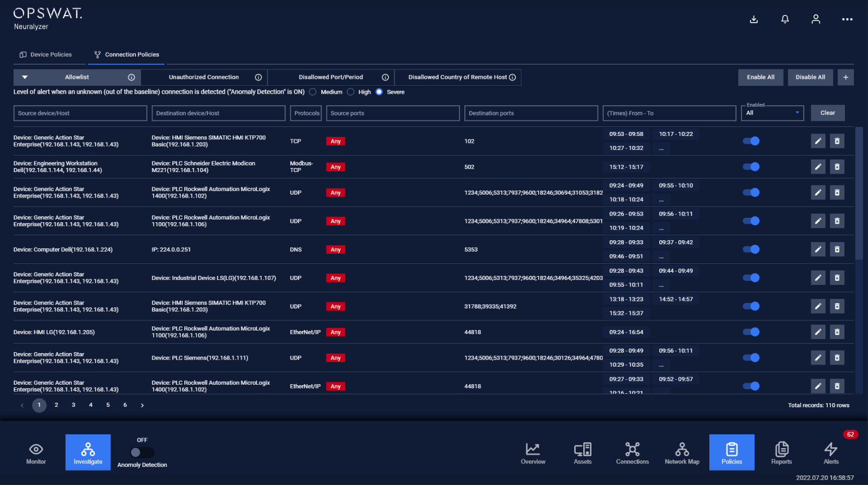This screenshot has width=868, height=485.
Task: Select the Disallowed Port/Period tab
Action: 331,77
